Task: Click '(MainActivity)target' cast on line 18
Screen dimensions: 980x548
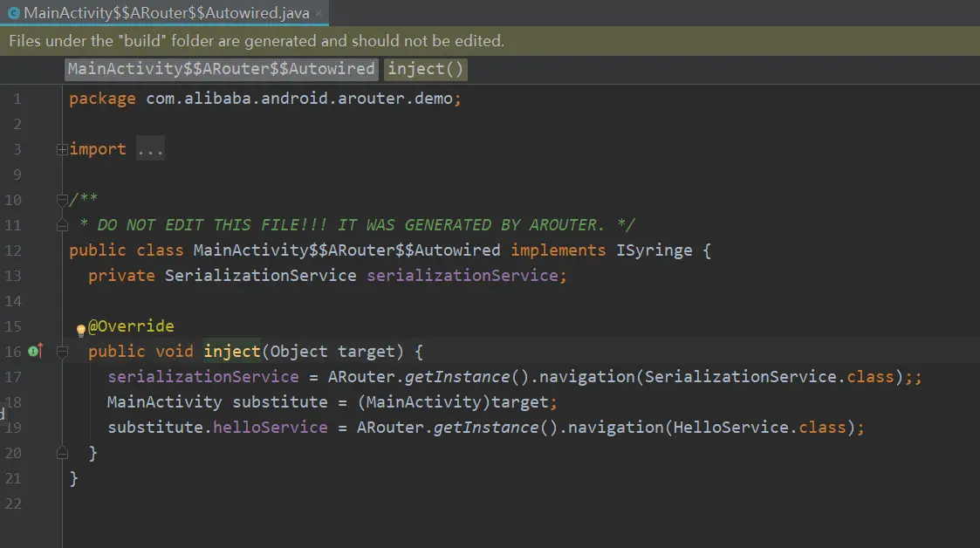Action: pos(453,402)
